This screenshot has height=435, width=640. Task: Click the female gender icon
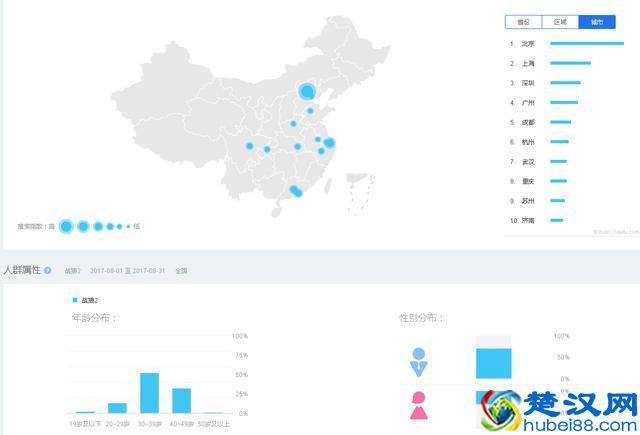(x=418, y=405)
